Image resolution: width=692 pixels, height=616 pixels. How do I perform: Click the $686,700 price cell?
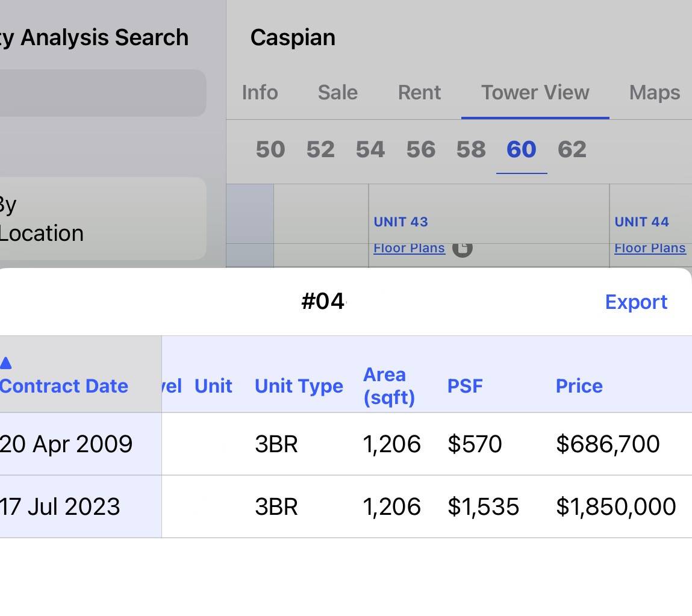[608, 444]
